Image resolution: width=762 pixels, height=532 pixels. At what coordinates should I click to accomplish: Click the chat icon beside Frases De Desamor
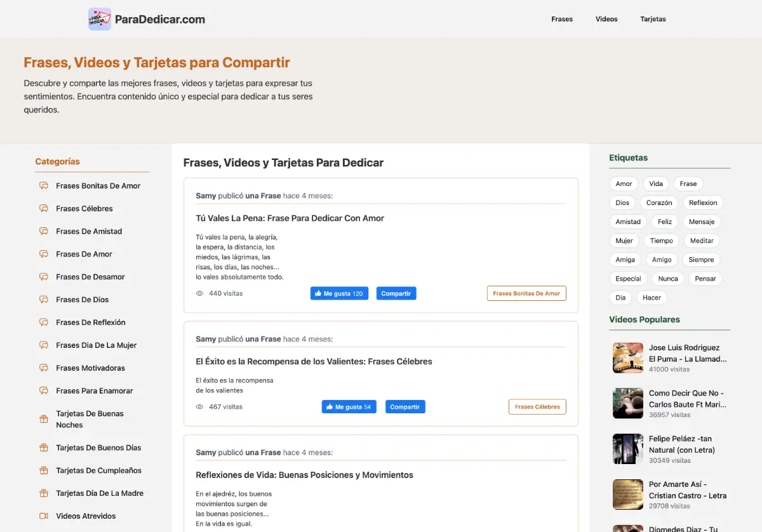point(44,277)
